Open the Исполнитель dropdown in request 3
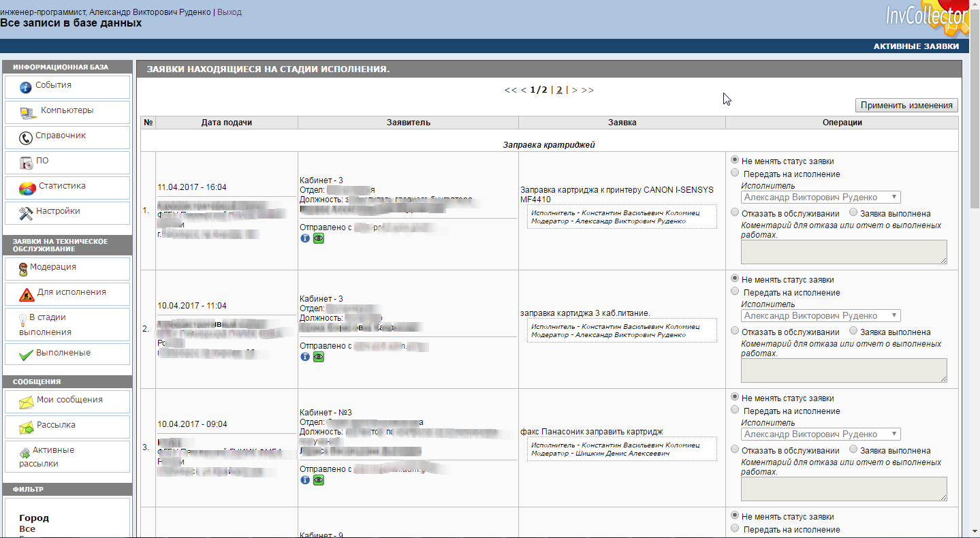The width and height of the screenshot is (980, 538). pyautogui.click(x=820, y=434)
